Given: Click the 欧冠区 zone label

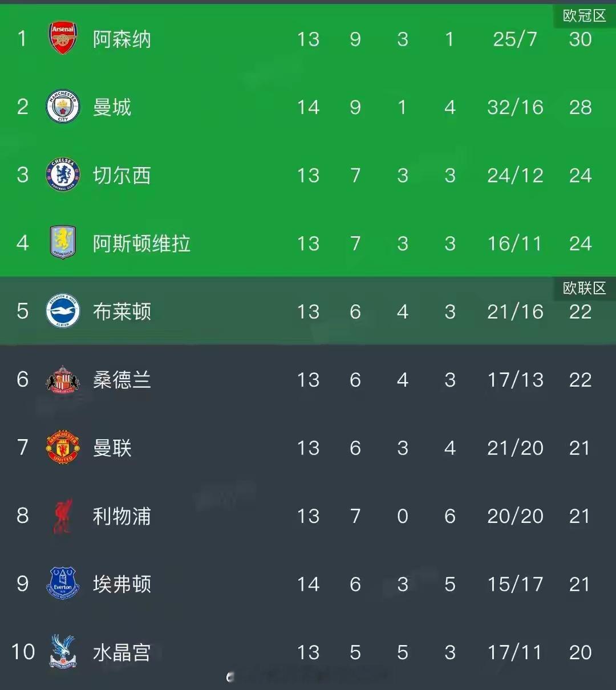Looking at the screenshot, I should click(x=584, y=16).
